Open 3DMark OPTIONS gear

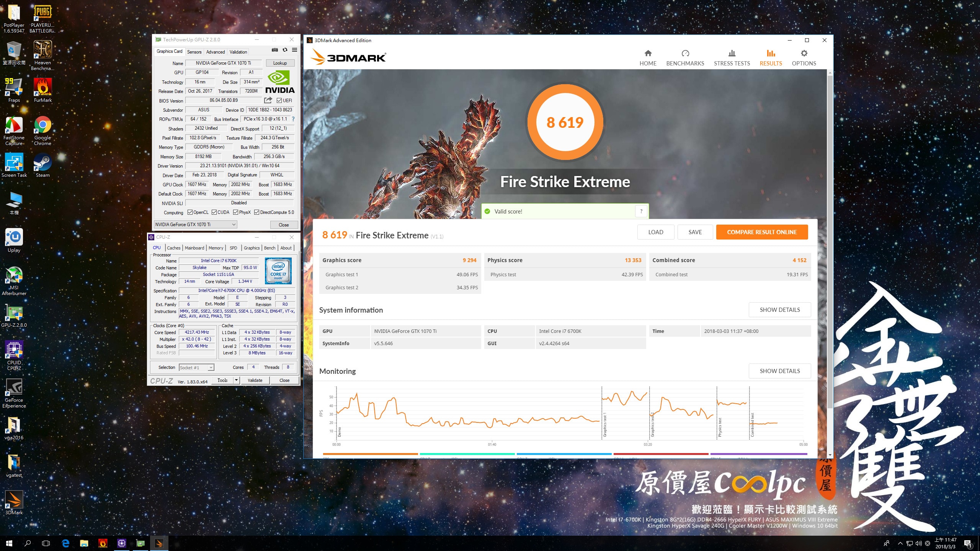click(804, 58)
